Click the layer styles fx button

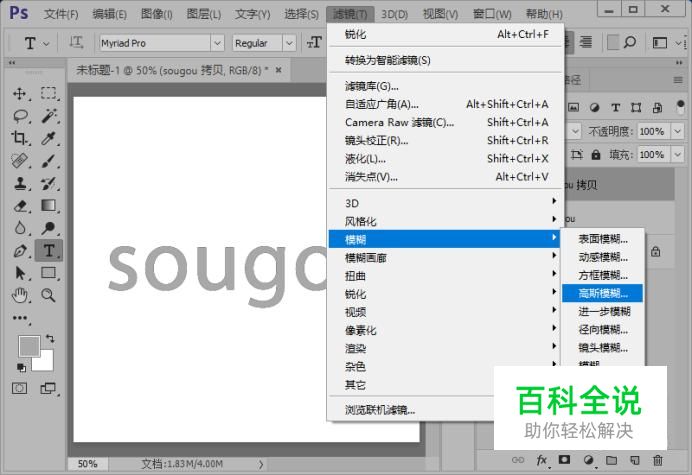pos(542,460)
